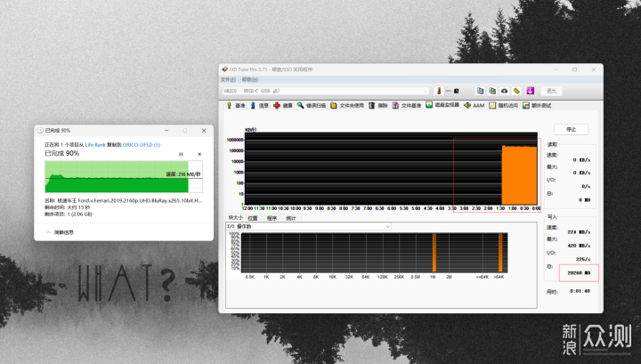Click the 退出 exit button
The image size is (641, 364).
[551, 91]
